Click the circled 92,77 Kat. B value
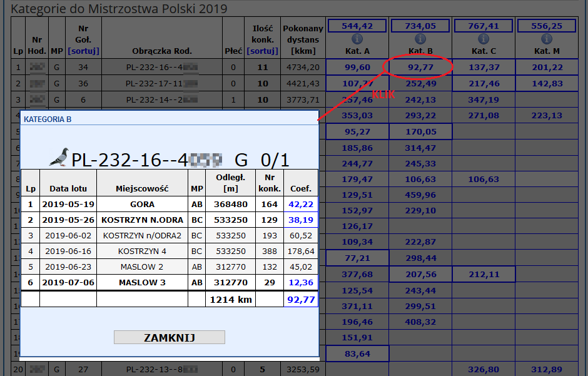This screenshot has width=588, height=376. (x=420, y=67)
